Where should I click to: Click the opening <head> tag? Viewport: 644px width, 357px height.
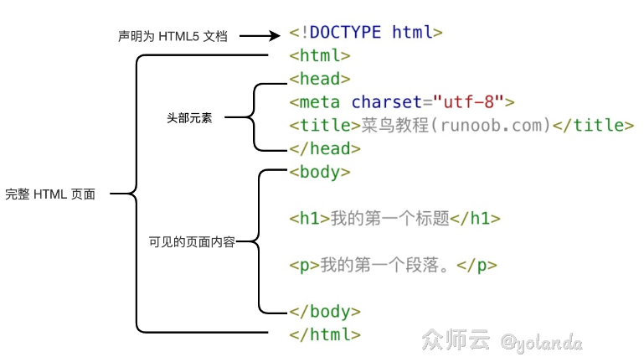pyautogui.click(x=319, y=79)
